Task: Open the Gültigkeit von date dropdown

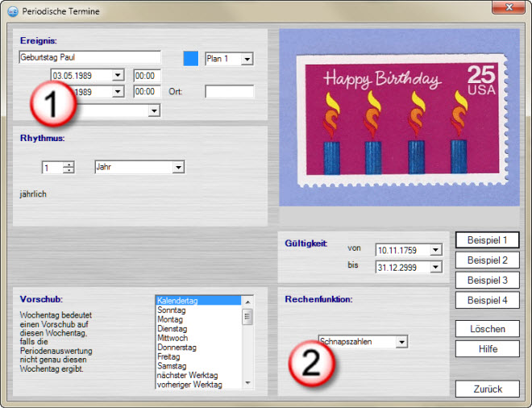Action: (436, 250)
